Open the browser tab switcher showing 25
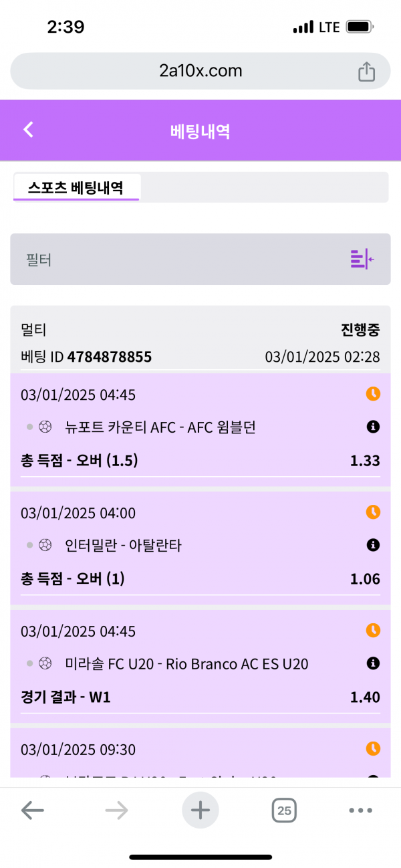Viewport: 401px width, 868px height. 284,811
